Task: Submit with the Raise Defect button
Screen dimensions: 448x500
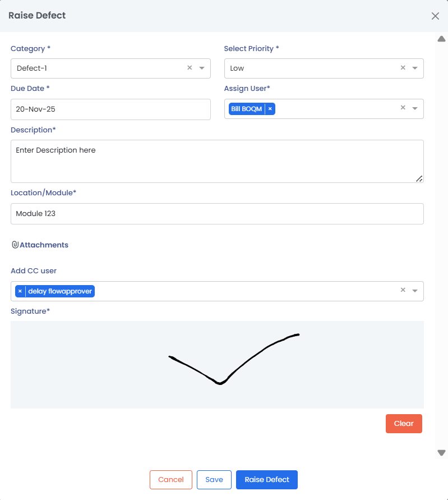Action: coord(267,480)
